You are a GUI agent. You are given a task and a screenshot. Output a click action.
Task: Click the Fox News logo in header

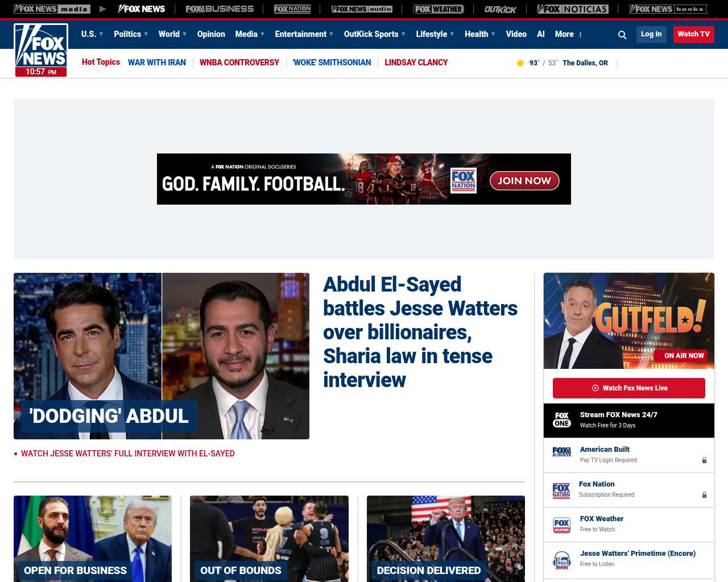[41, 45]
